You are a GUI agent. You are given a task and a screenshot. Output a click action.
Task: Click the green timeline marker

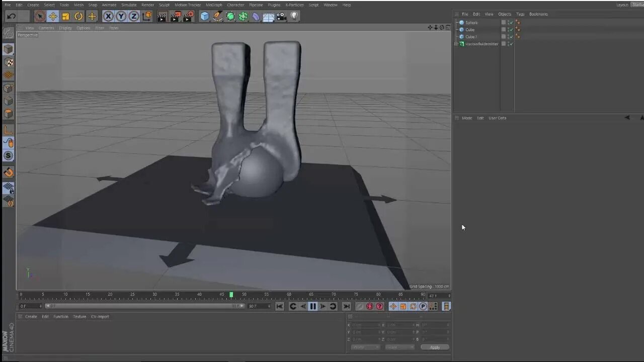pos(231,294)
